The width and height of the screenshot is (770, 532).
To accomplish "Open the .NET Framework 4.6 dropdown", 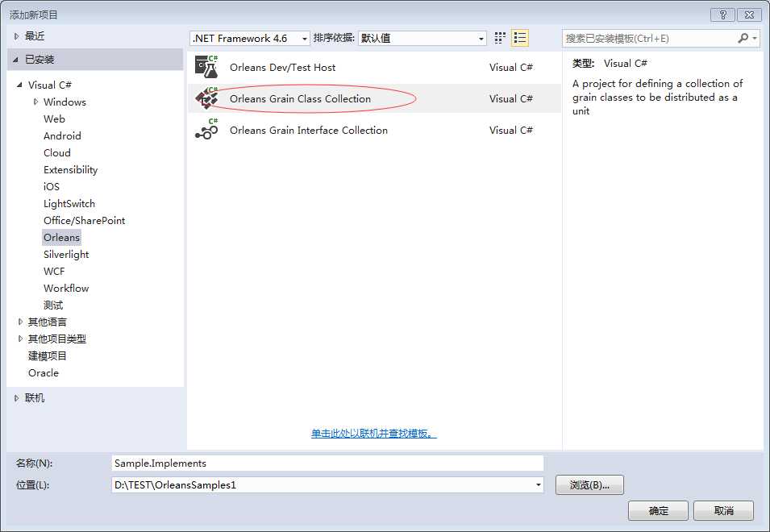I will tap(305, 38).
